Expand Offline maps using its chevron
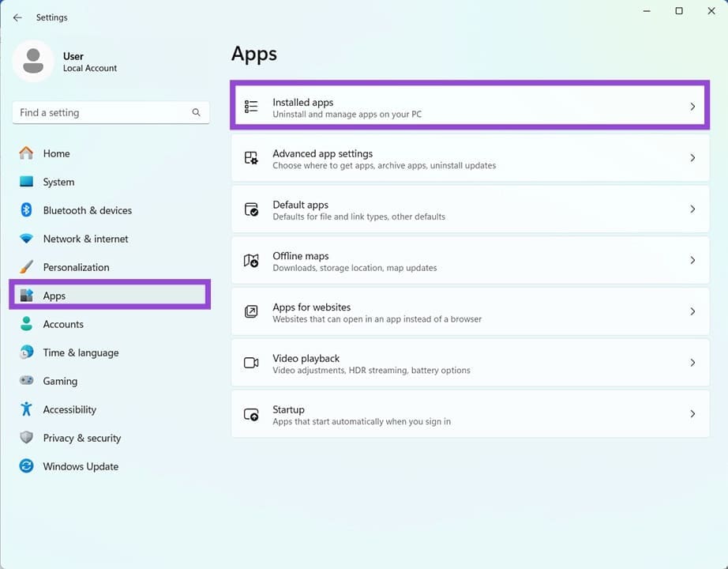728x569 pixels. [692, 260]
